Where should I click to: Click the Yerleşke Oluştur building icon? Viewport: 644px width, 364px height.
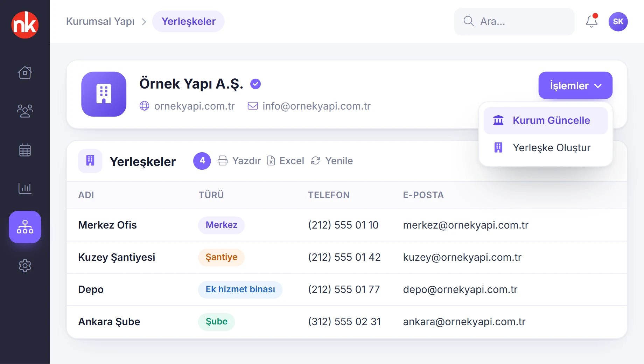pyautogui.click(x=498, y=148)
